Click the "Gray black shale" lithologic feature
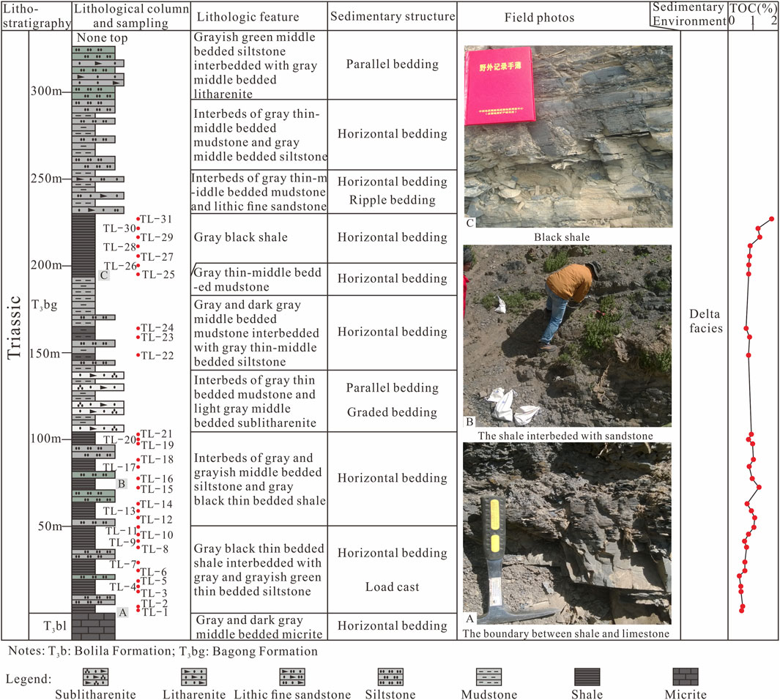The height and width of the screenshot is (700, 780). pyautogui.click(x=241, y=237)
